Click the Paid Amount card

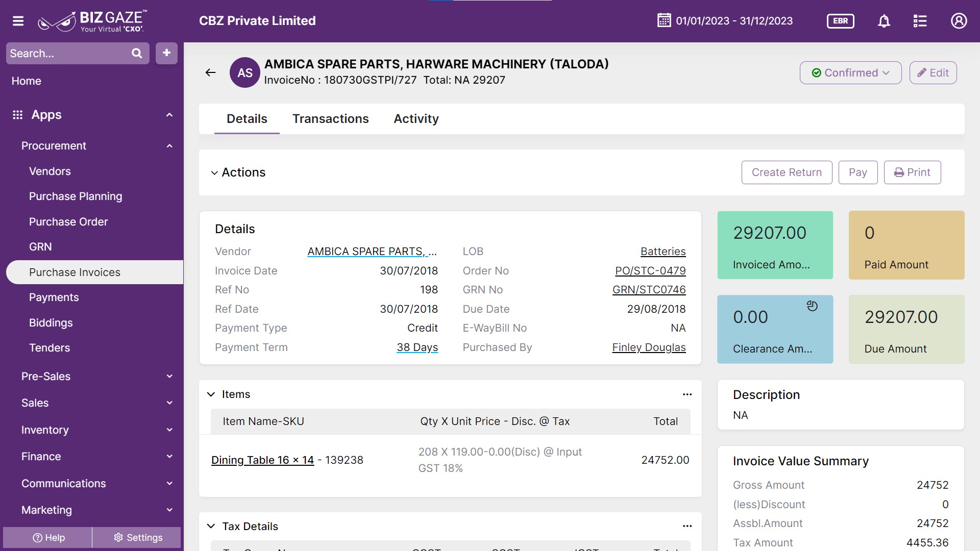click(906, 245)
